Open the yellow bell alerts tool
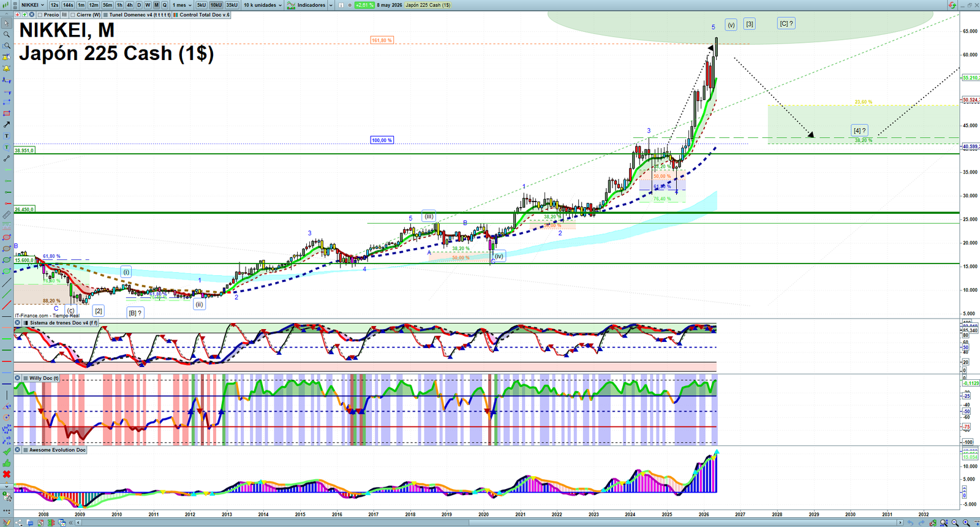Image resolution: width=980 pixels, height=527 pixels. [x=7, y=68]
